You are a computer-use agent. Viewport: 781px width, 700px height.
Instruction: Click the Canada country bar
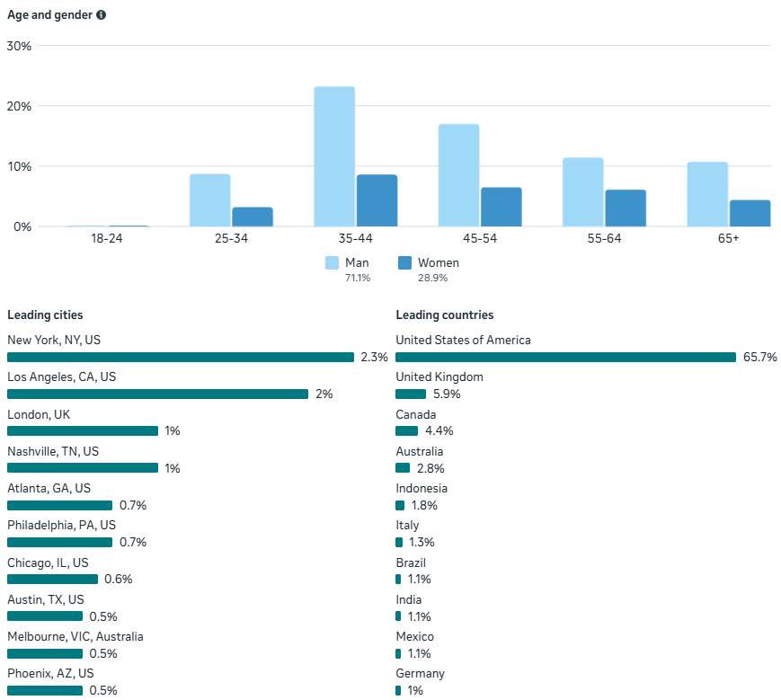point(406,431)
